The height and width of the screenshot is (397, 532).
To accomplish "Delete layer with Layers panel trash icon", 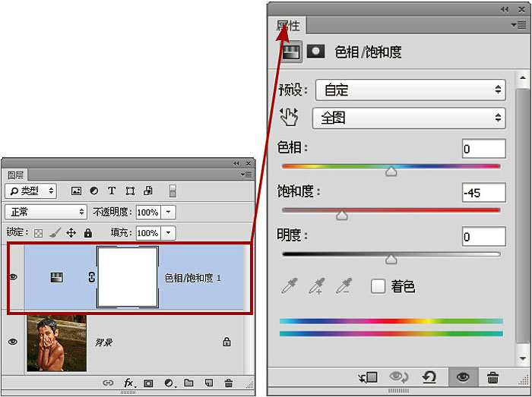I will pyautogui.click(x=229, y=383).
